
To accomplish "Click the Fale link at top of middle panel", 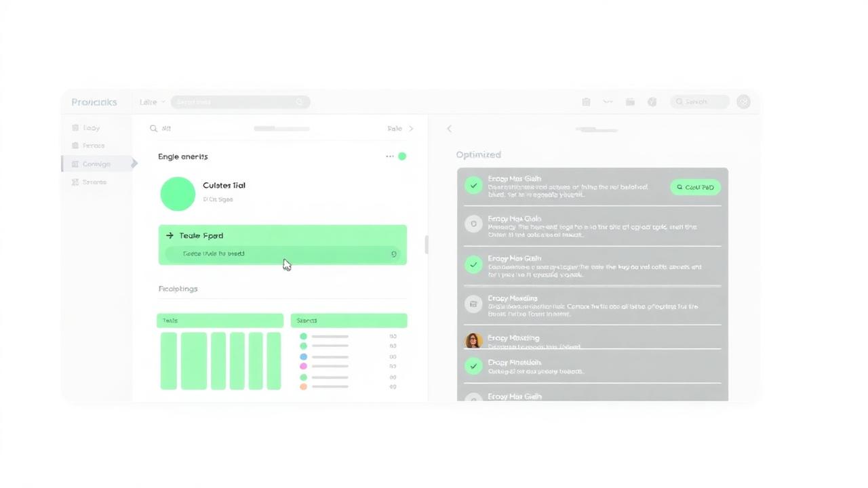I will pos(395,128).
